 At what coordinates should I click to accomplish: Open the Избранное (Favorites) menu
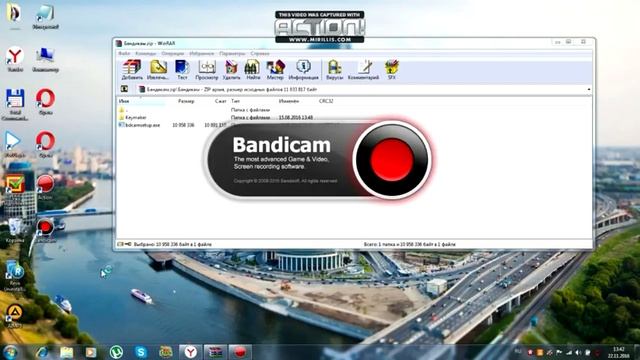tap(202, 53)
